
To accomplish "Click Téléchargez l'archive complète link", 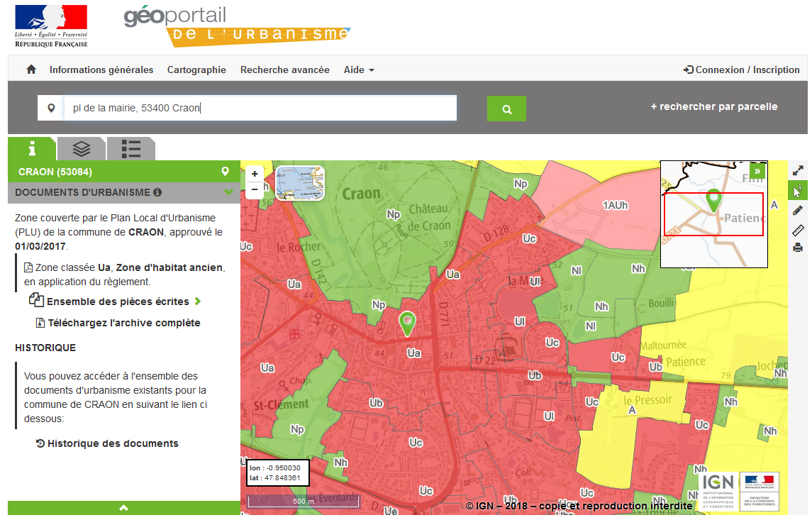I will pyautogui.click(x=123, y=323).
